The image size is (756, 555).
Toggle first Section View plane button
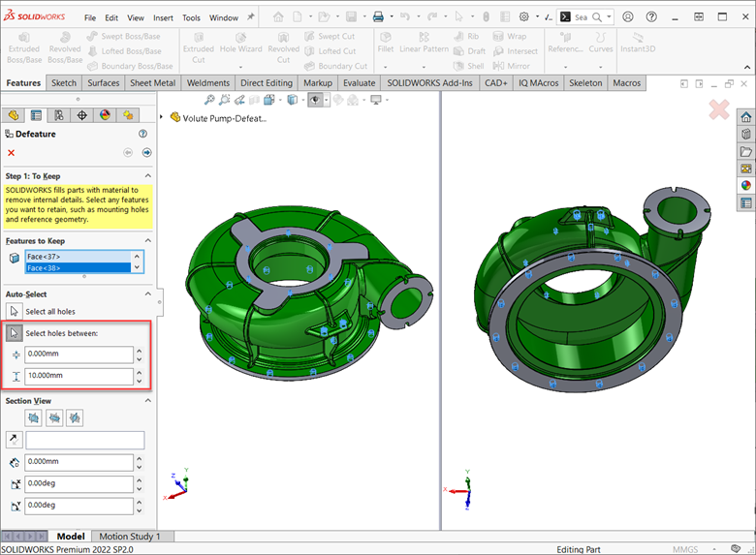33,417
